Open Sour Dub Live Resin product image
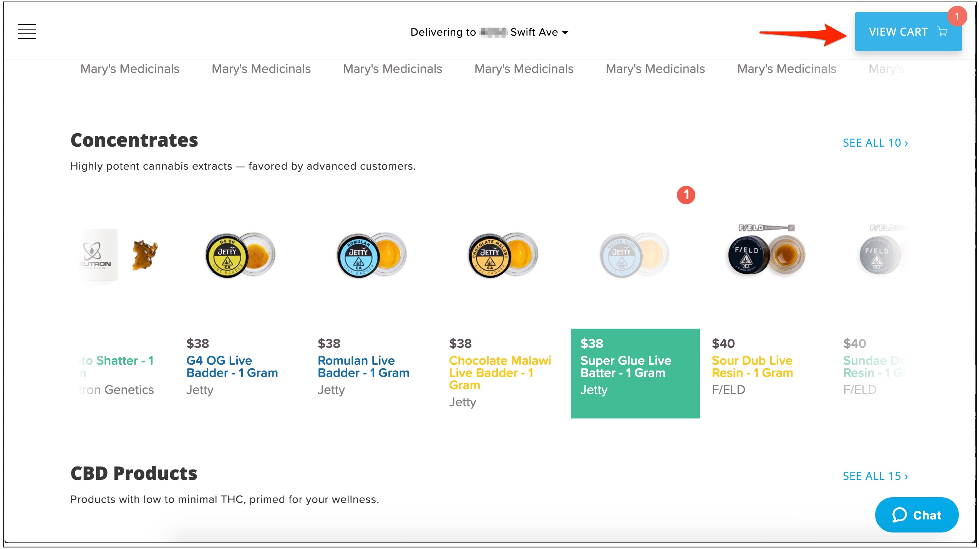 (x=766, y=250)
